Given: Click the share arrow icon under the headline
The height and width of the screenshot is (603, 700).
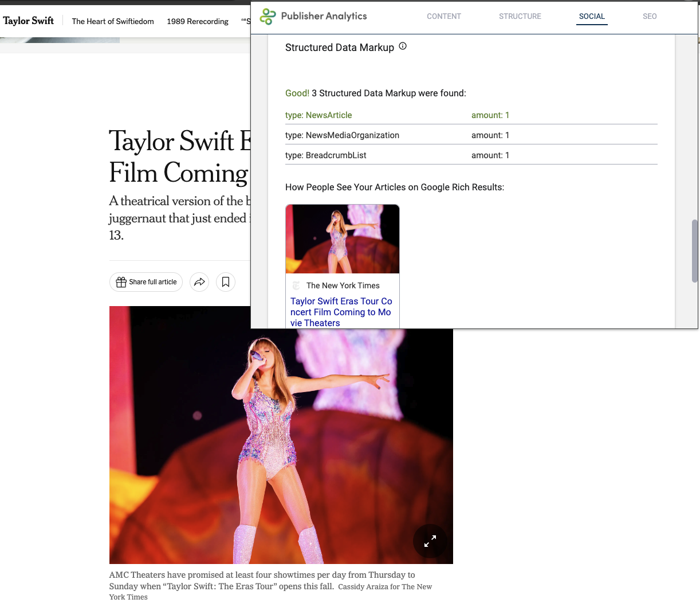Looking at the screenshot, I should tap(199, 282).
